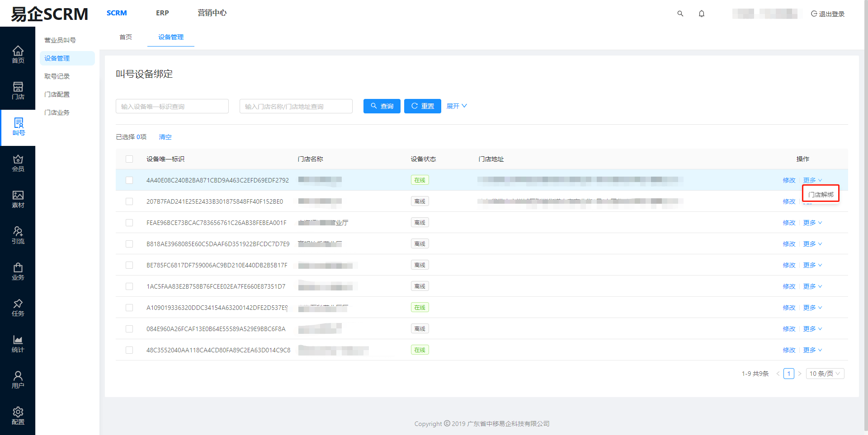Open 营业员叫号 in the submenu
Image resolution: width=868 pixels, height=435 pixels.
click(60, 40)
